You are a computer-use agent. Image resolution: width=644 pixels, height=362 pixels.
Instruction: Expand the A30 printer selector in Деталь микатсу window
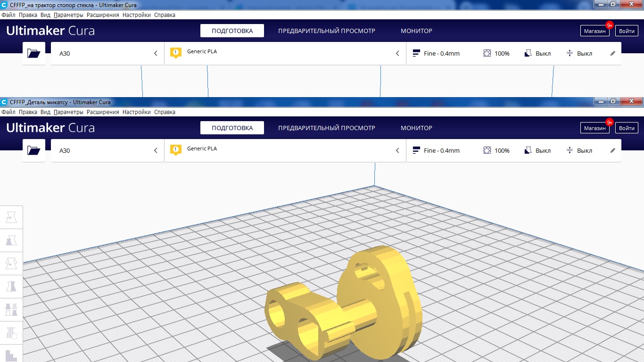(107, 150)
